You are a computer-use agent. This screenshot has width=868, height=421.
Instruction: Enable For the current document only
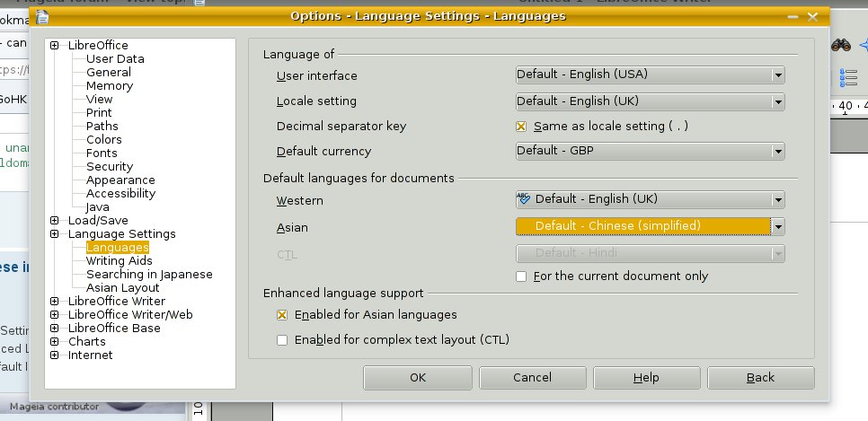[x=521, y=276]
